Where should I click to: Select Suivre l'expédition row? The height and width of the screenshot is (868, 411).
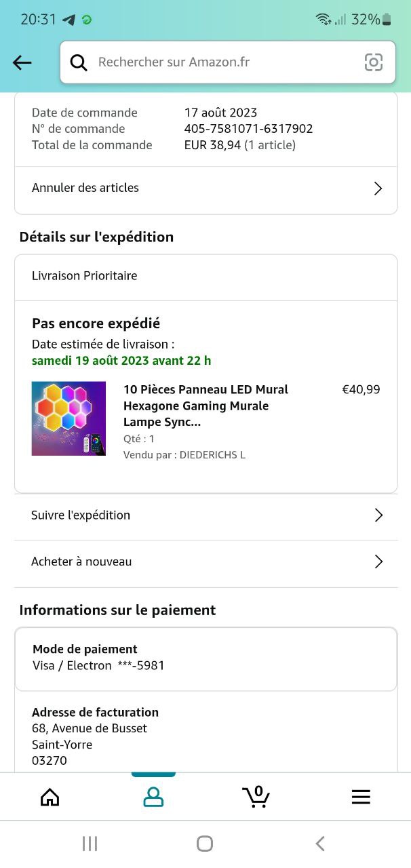(x=206, y=515)
